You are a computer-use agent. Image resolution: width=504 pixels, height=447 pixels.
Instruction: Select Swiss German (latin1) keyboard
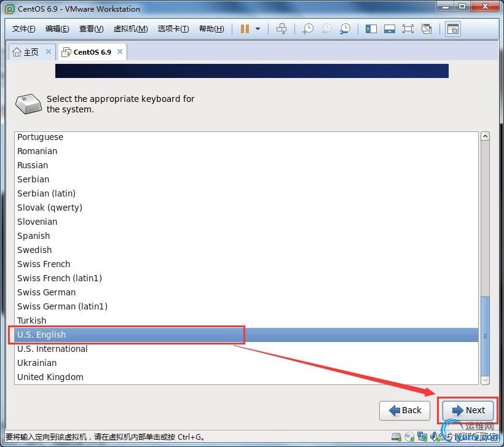[x=246, y=306]
